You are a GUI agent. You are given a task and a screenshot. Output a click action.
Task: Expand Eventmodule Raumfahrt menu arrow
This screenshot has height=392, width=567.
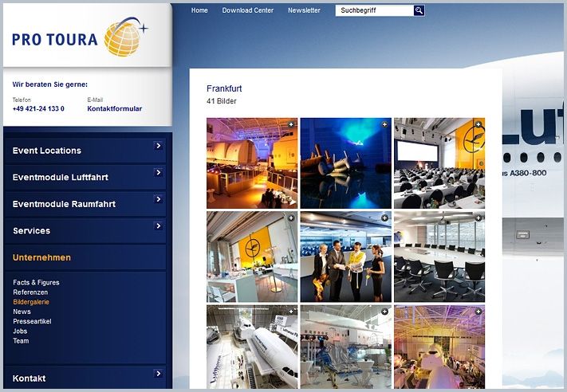click(159, 199)
